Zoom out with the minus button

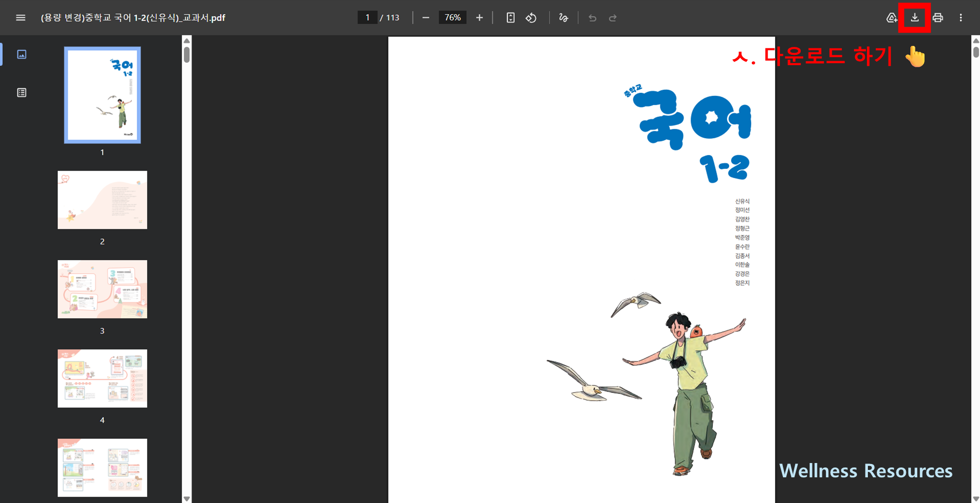click(x=426, y=18)
